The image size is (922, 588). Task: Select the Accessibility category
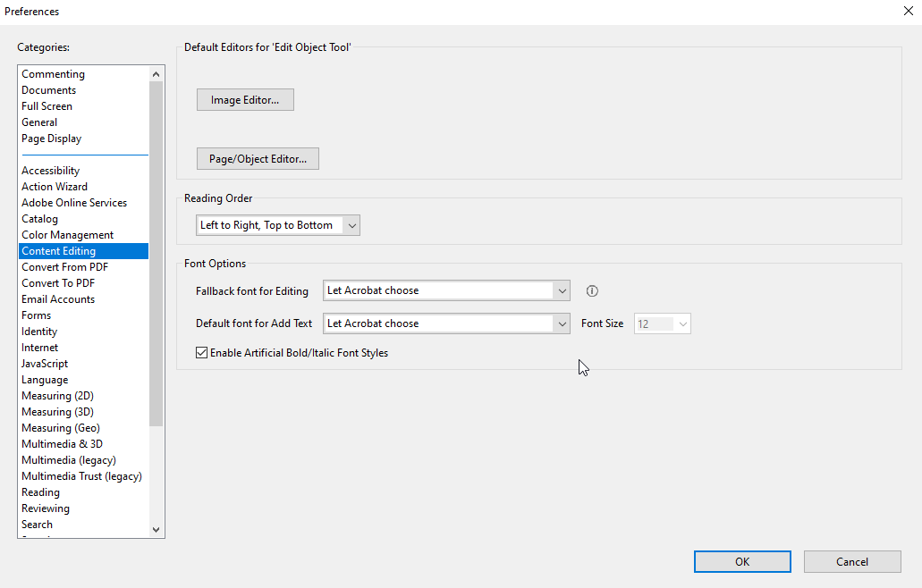click(x=50, y=170)
